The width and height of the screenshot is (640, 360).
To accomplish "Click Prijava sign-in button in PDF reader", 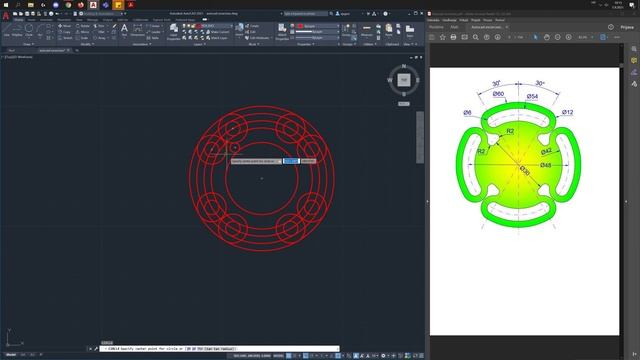I will [627, 27].
